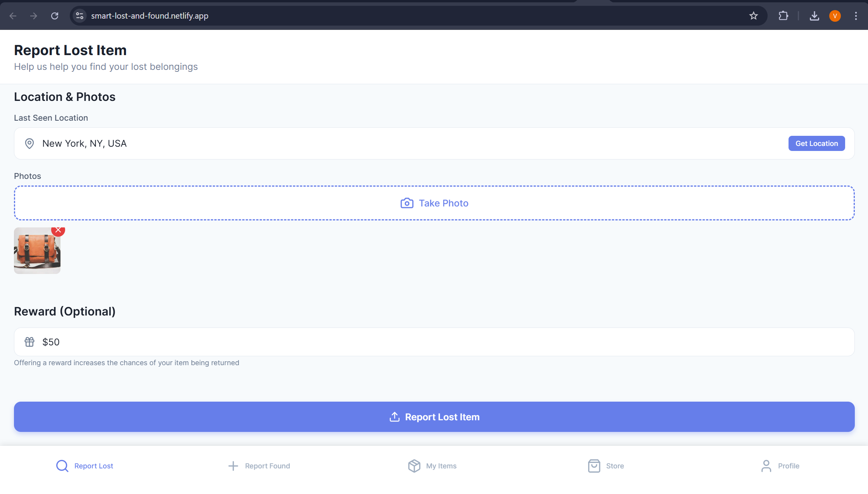This screenshot has height=494, width=868.
Task: Open the user profile avatar menu
Action: tap(835, 16)
